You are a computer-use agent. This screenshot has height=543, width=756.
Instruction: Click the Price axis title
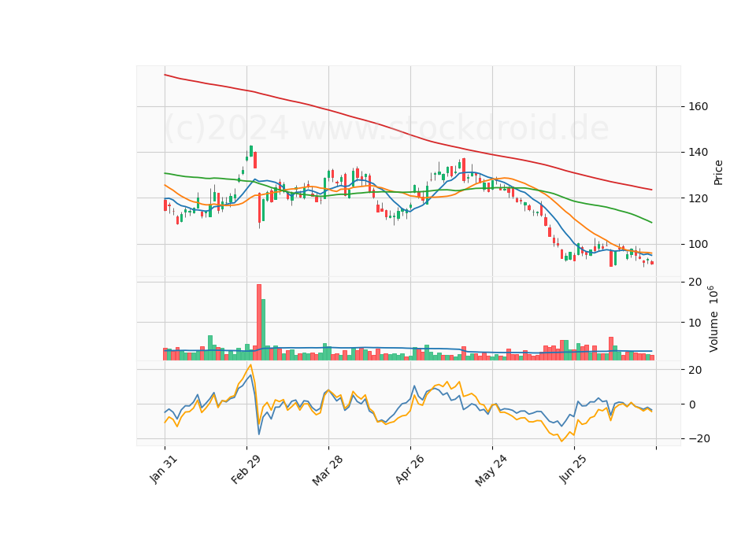coord(718,172)
